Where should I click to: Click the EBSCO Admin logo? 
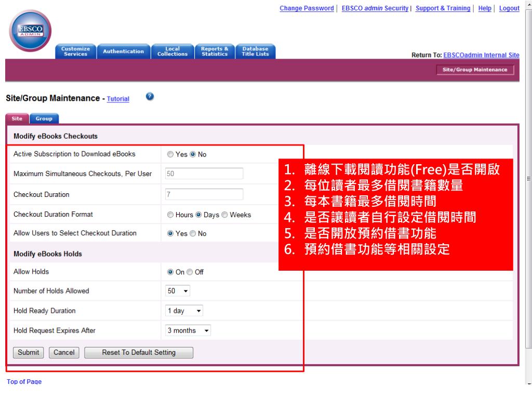(30, 31)
